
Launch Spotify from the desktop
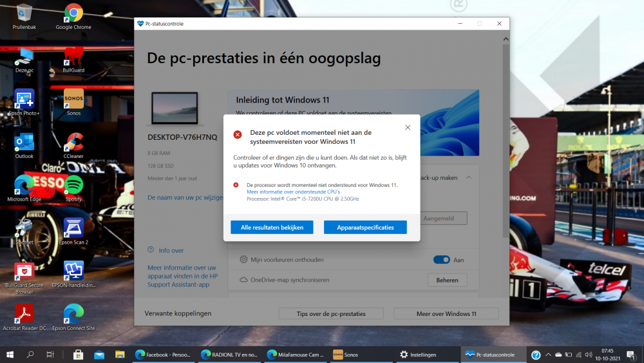pos(73,189)
